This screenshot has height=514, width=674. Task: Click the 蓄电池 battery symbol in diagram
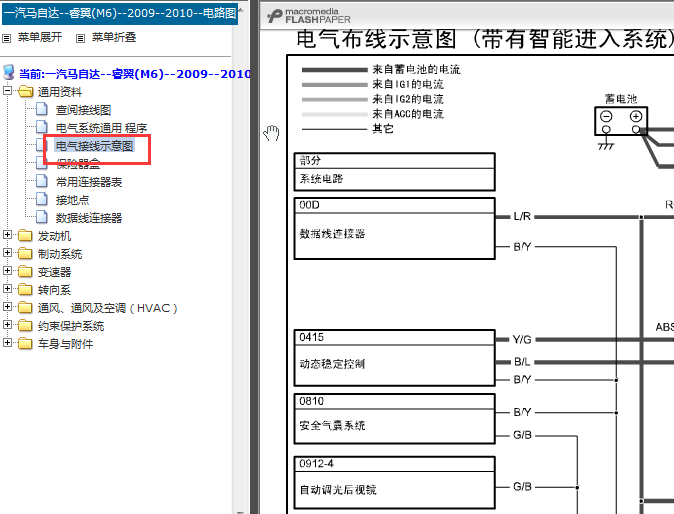(x=621, y=122)
